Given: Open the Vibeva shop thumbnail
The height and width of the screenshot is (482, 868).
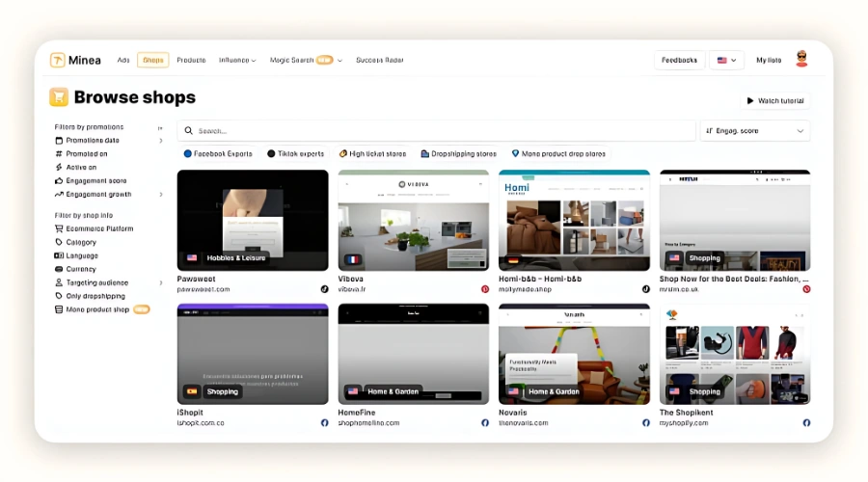Looking at the screenshot, I should [414, 220].
